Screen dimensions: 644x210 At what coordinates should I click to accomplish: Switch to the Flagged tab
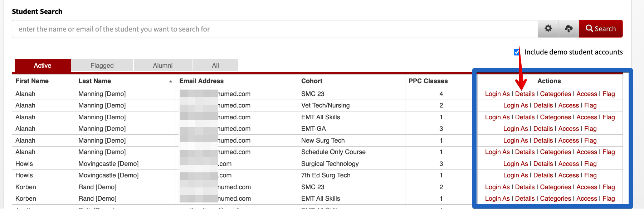(x=102, y=66)
